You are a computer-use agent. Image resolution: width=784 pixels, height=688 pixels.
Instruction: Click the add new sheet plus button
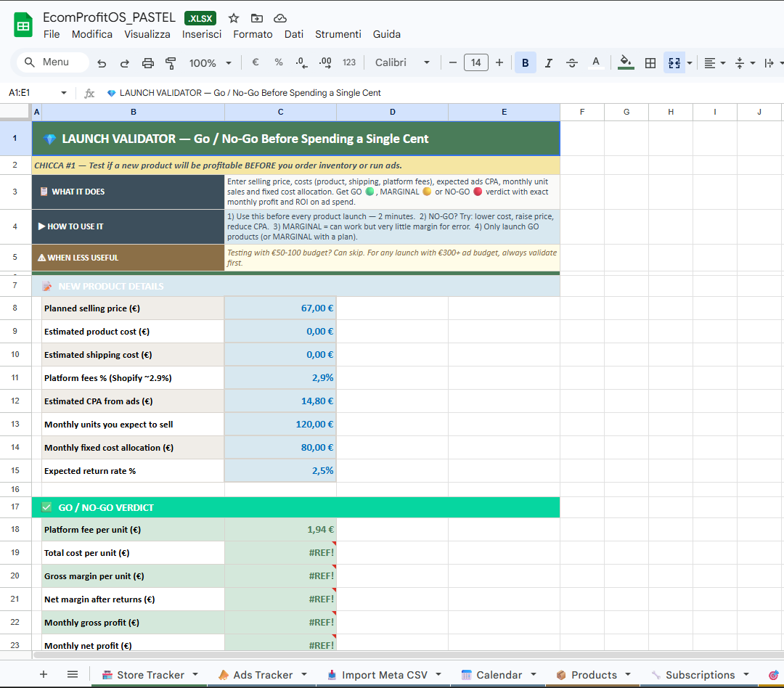44,674
